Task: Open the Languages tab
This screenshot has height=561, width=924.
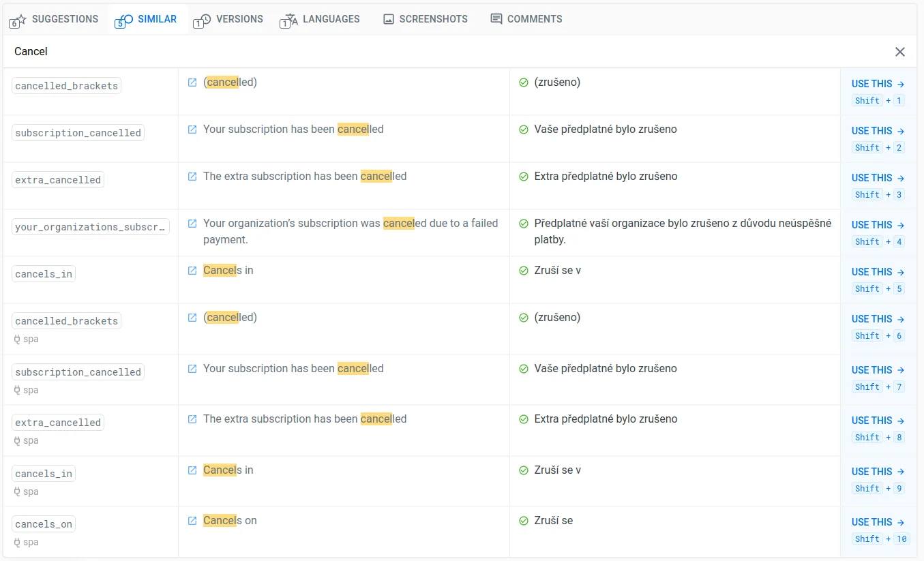Action: tap(320, 19)
